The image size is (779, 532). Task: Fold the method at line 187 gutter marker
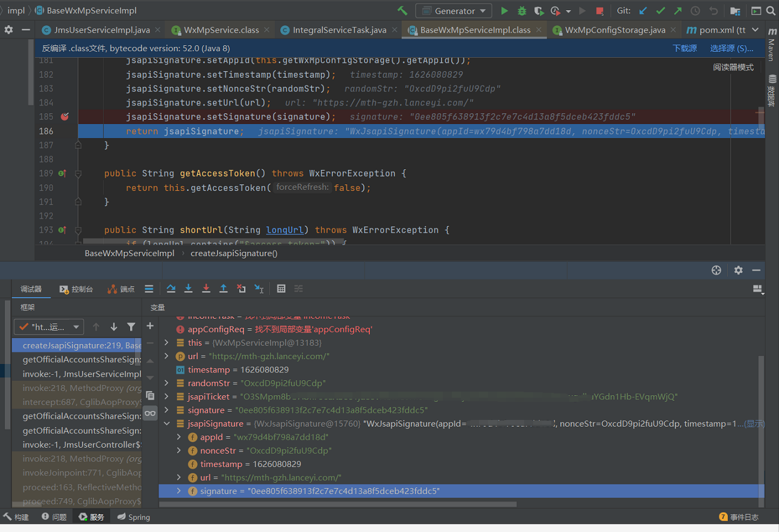pos(78,145)
